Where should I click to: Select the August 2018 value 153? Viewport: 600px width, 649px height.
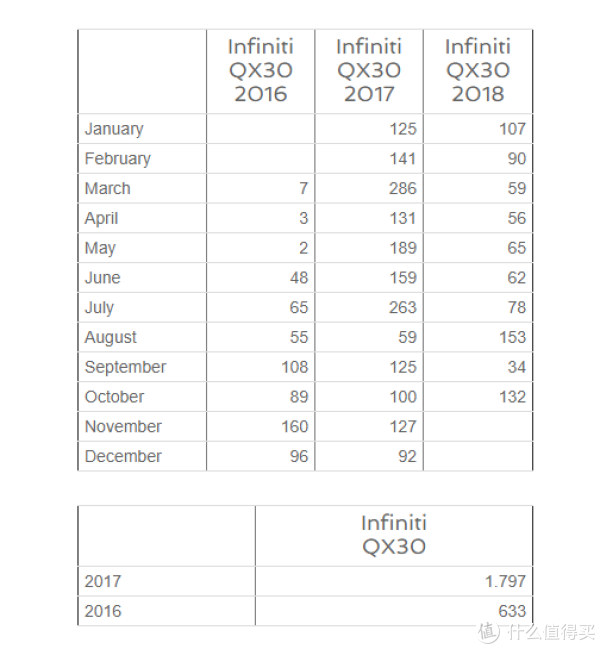[512, 337]
